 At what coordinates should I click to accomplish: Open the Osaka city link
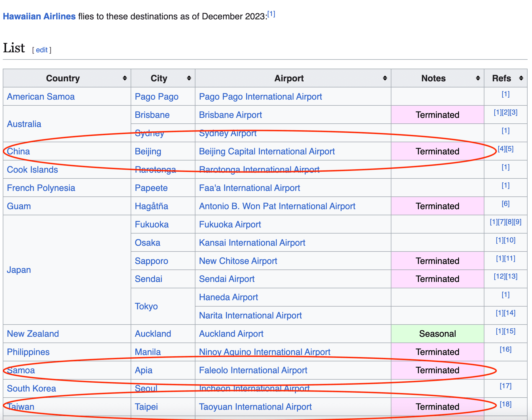[x=148, y=243]
